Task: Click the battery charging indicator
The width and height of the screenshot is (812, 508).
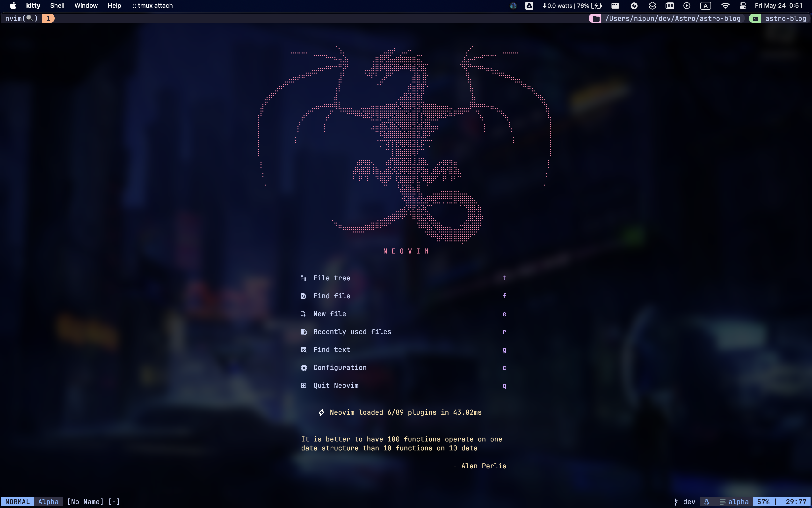Action: [x=596, y=6]
